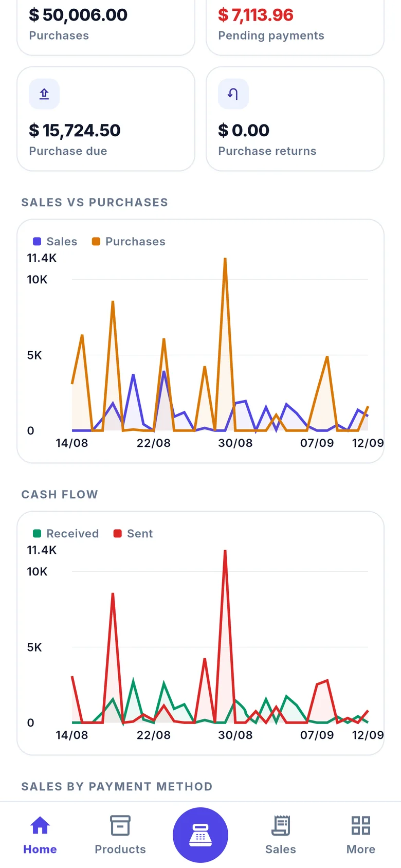The height and width of the screenshot is (868, 401).
Task: Open the $0.00 Purchase returns card
Action: tap(295, 119)
